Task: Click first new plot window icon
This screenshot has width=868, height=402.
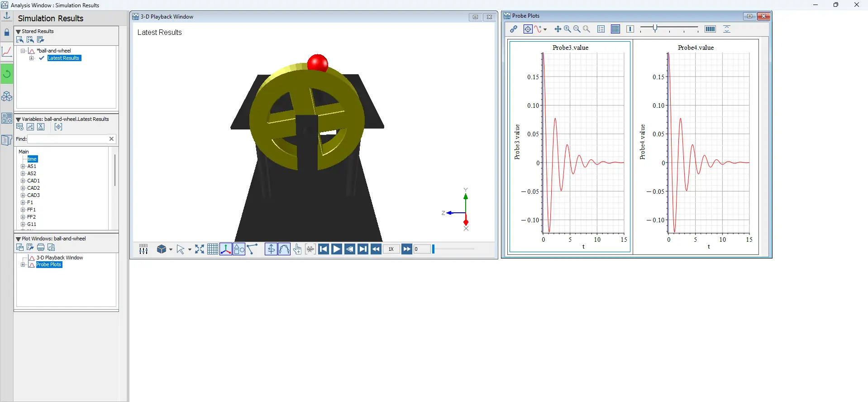Action: click(x=20, y=247)
